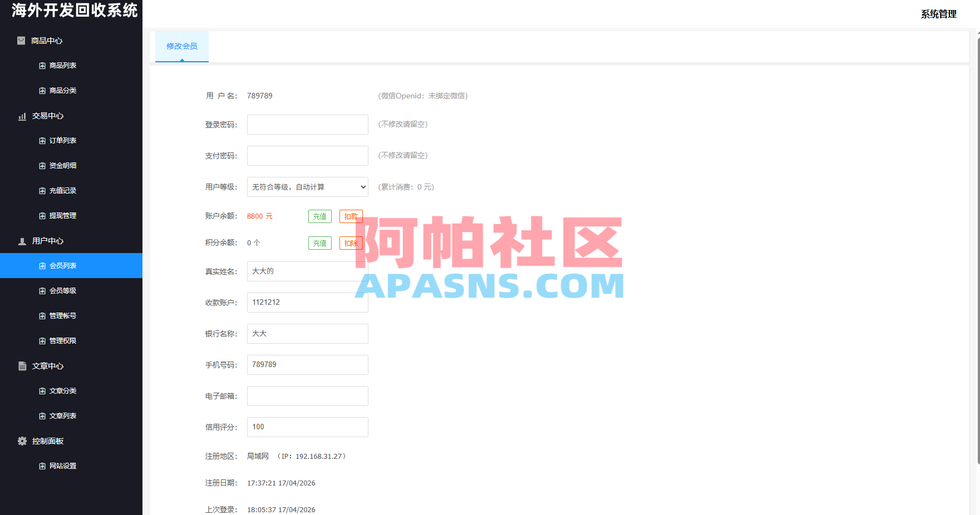The height and width of the screenshot is (515, 980).
Task: Focus the 手机号码 input field
Action: coord(308,365)
